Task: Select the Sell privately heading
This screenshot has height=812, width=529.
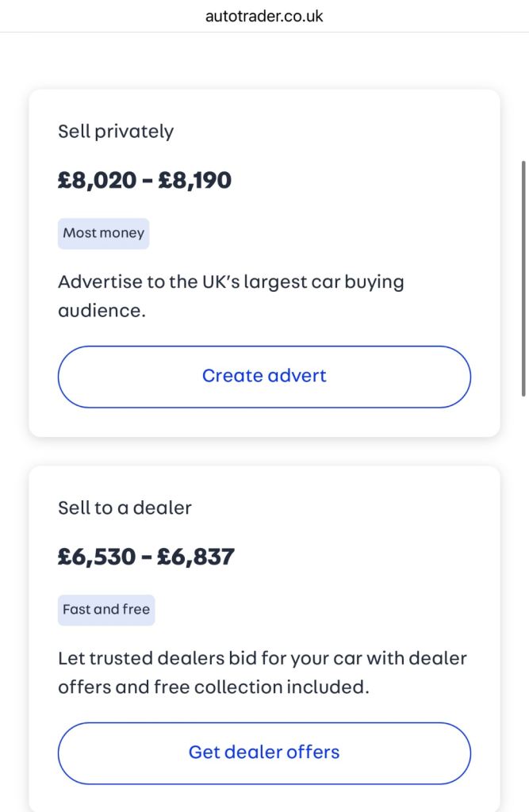Action: point(116,132)
